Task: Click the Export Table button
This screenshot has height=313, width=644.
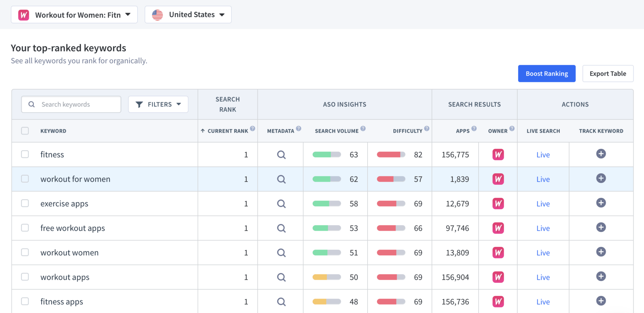Action: (608, 74)
